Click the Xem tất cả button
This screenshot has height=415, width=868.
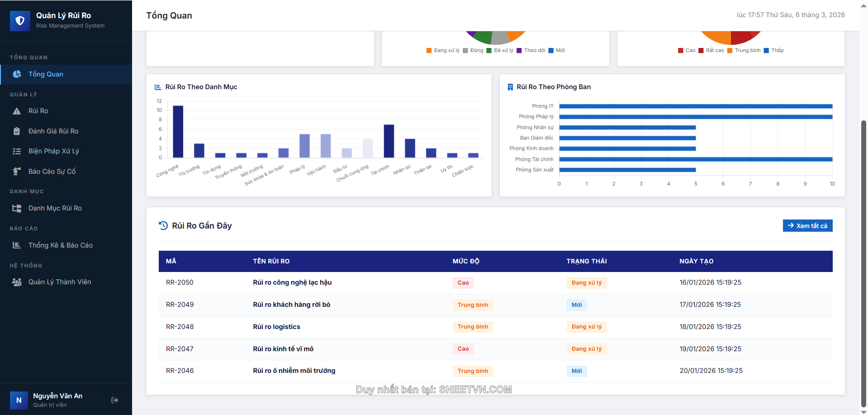pyautogui.click(x=807, y=226)
